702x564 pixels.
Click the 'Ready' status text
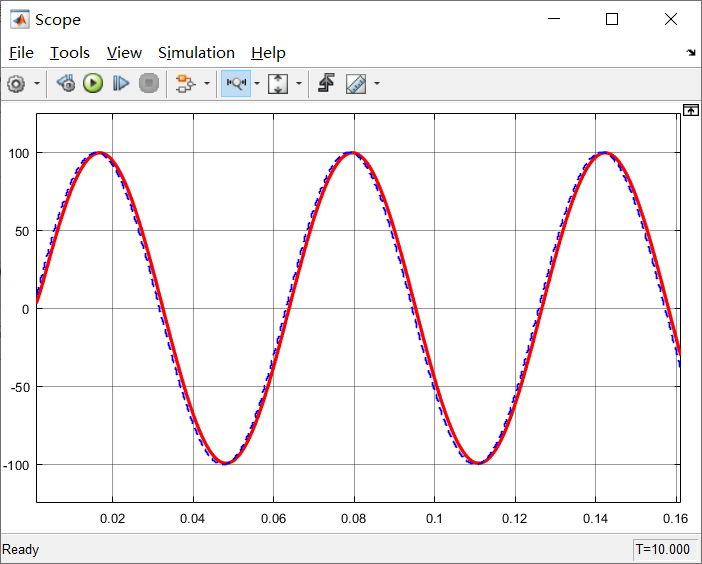21,549
